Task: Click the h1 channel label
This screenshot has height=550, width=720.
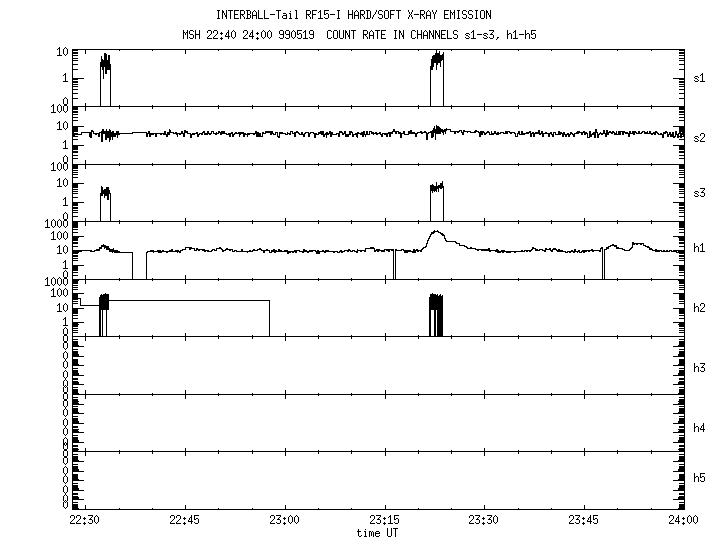Action: point(700,250)
